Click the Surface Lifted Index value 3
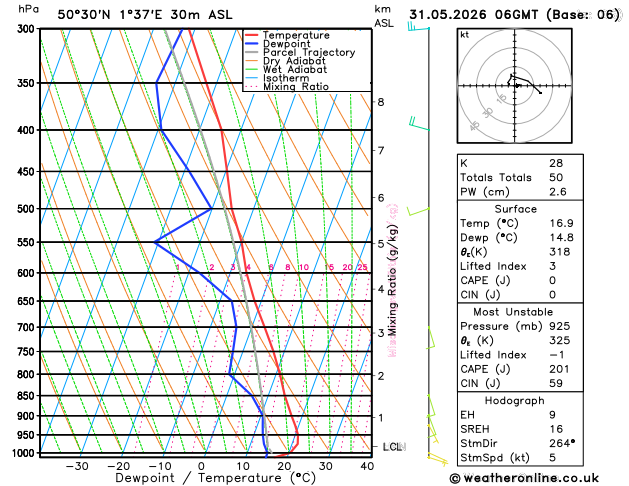 pos(552,266)
